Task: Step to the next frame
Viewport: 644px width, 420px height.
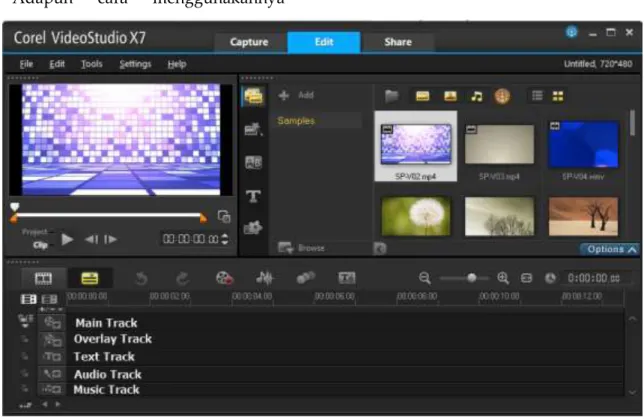Action: 110,239
